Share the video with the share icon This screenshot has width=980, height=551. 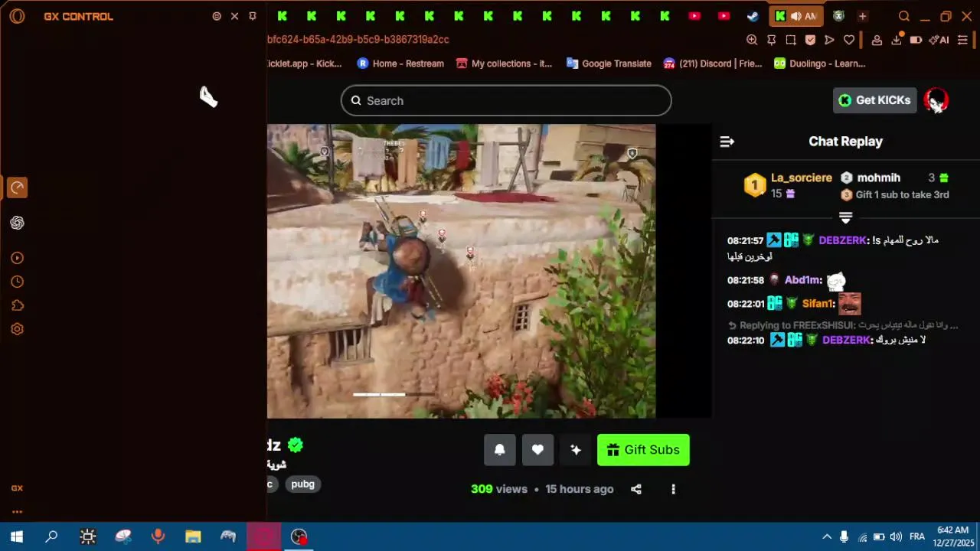(636, 489)
